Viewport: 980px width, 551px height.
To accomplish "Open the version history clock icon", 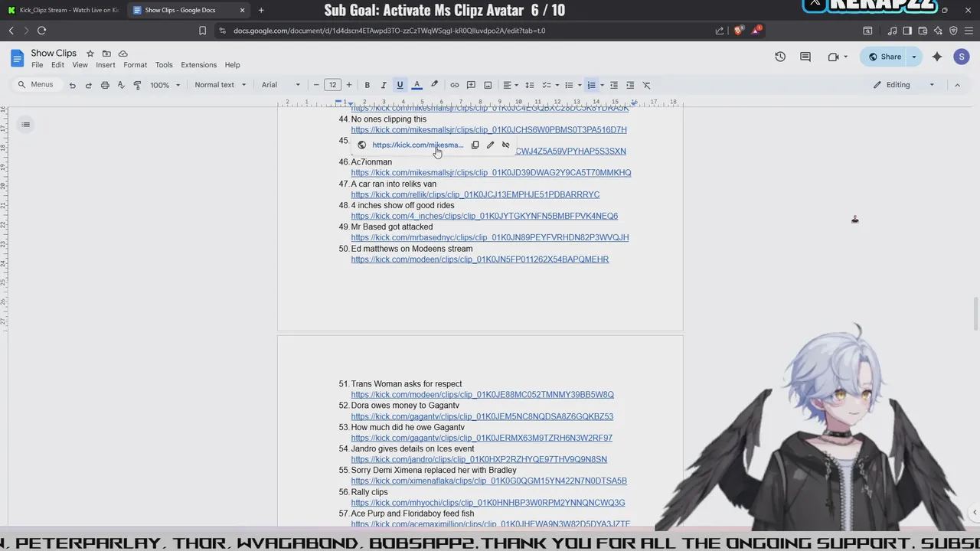I will click(780, 57).
